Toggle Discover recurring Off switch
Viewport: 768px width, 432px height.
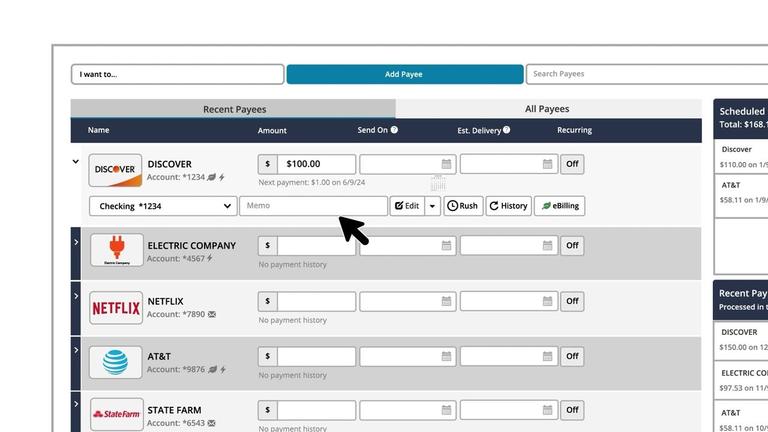(572, 164)
